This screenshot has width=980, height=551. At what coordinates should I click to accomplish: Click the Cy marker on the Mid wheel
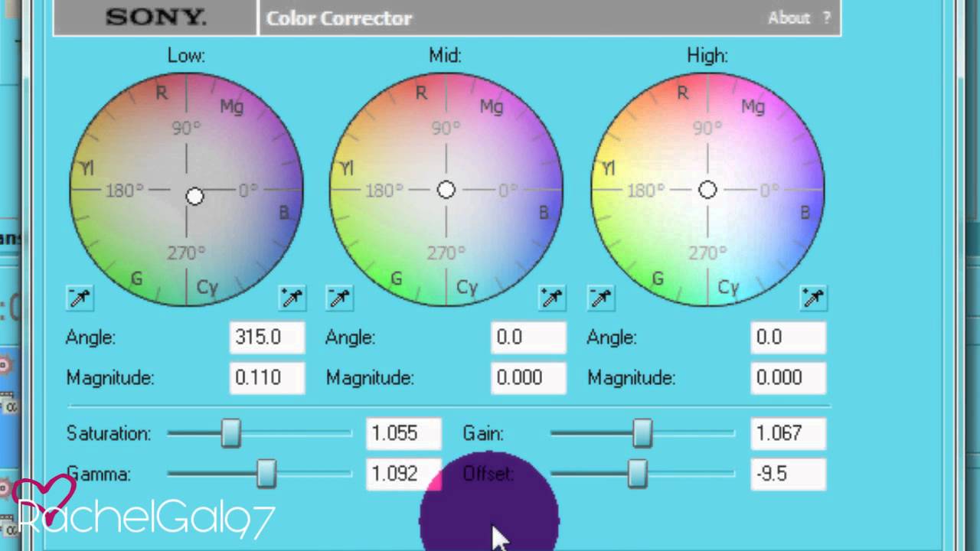click(467, 288)
